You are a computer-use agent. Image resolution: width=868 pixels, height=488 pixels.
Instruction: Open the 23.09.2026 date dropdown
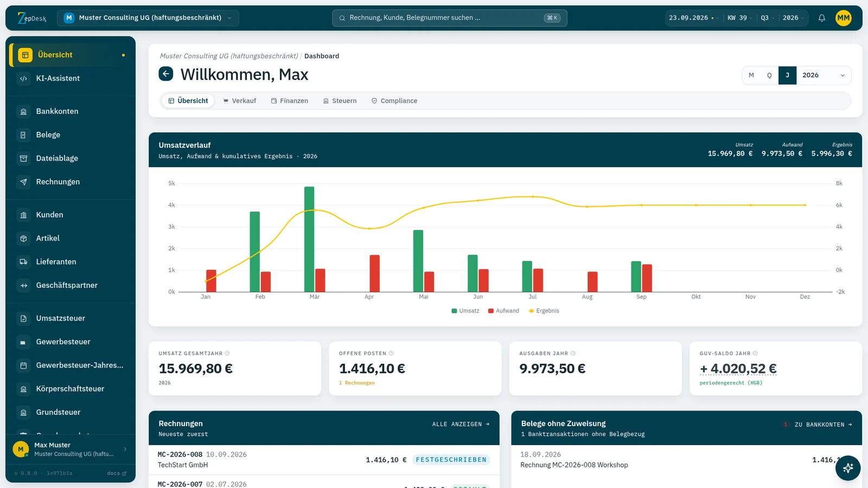pyautogui.click(x=694, y=18)
